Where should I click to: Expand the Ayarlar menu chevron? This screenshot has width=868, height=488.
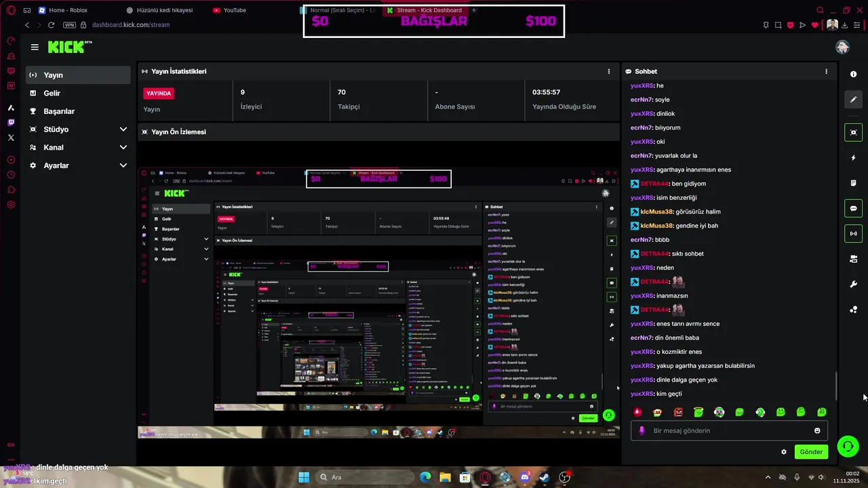tap(123, 165)
